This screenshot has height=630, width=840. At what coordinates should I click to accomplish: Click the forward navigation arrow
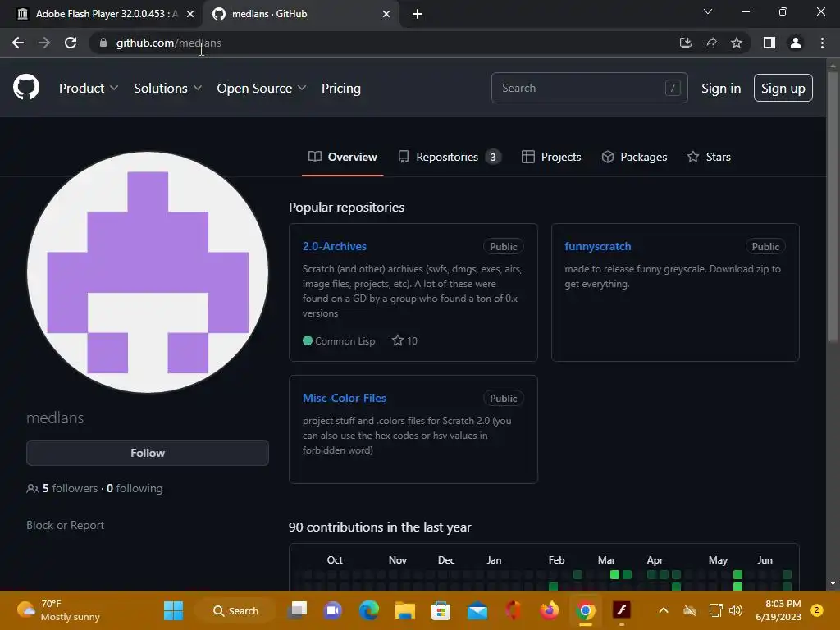44,43
